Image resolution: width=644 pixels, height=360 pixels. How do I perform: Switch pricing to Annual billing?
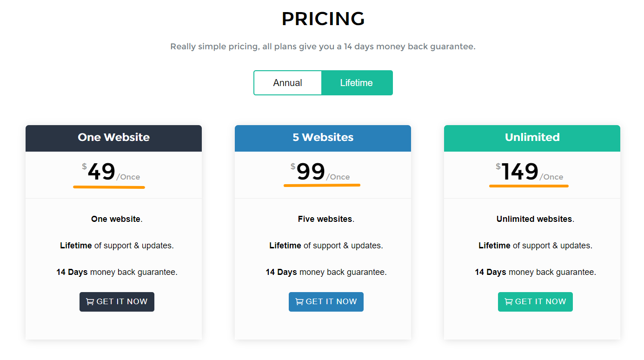click(x=287, y=83)
